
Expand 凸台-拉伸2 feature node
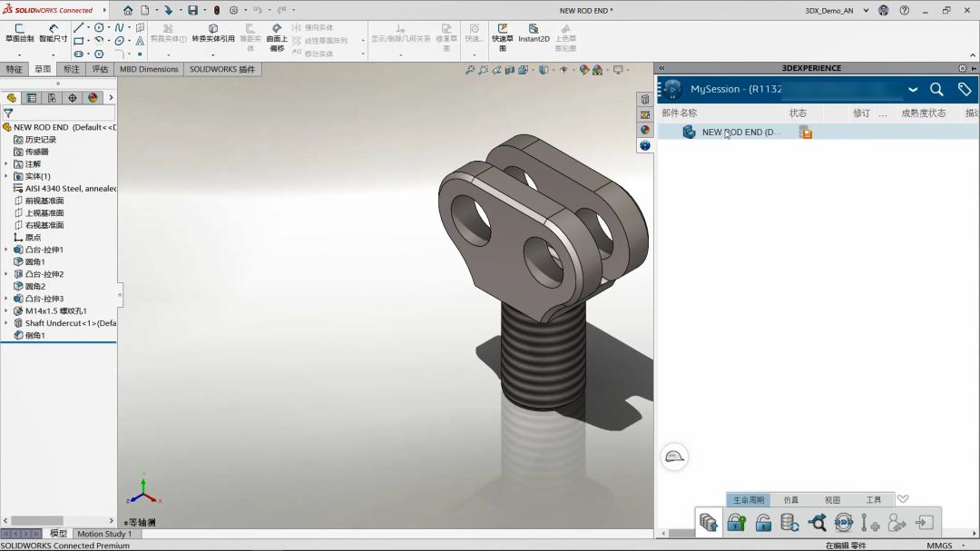click(x=6, y=274)
